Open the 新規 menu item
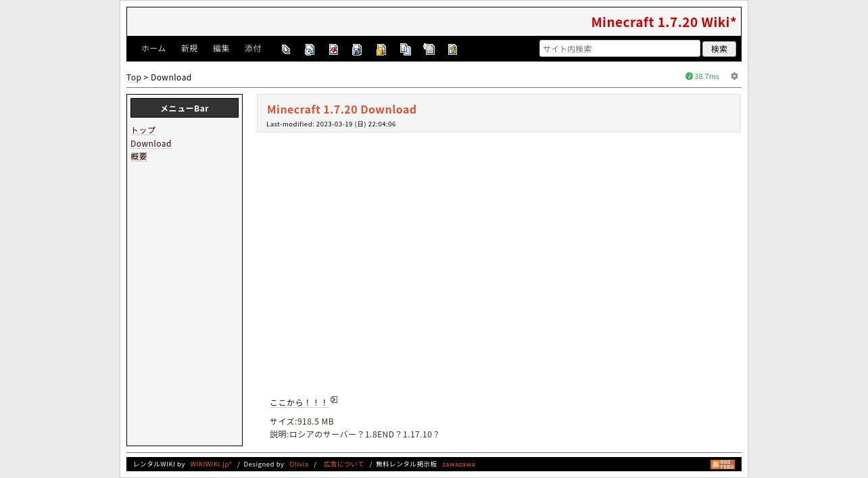868x478 pixels. pos(189,49)
